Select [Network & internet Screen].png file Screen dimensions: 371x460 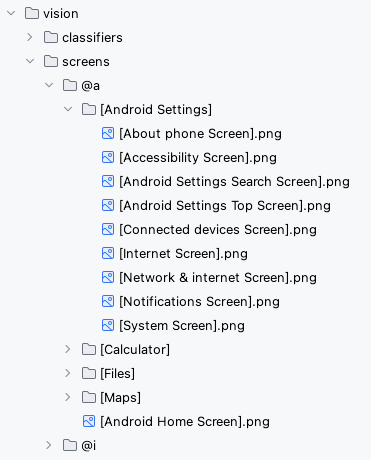tap(218, 278)
